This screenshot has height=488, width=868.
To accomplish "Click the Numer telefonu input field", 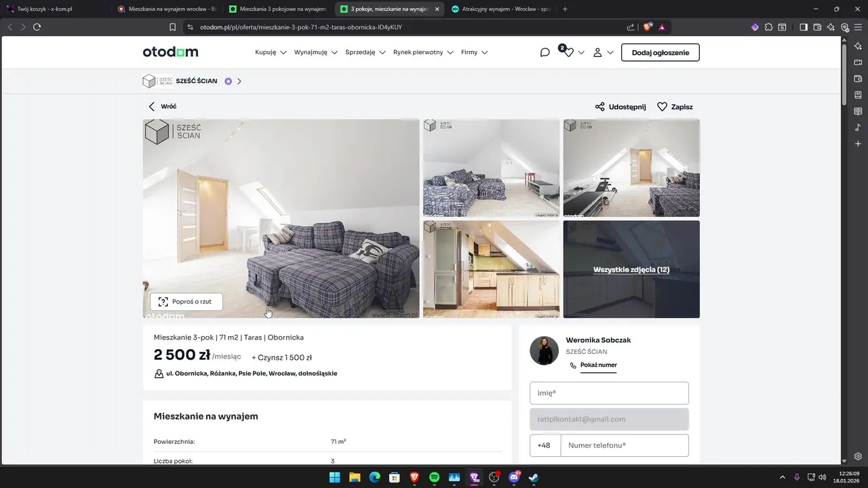I will coord(625,445).
